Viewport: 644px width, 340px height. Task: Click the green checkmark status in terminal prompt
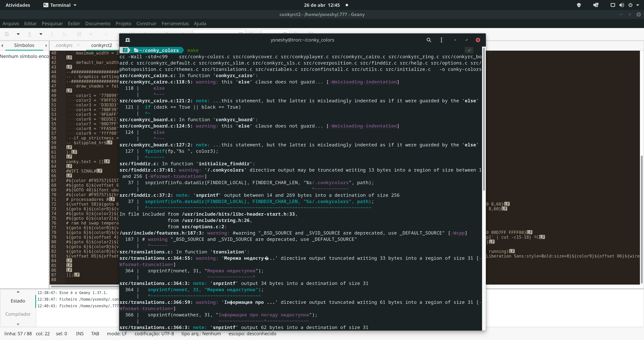(x=469, y=50)
